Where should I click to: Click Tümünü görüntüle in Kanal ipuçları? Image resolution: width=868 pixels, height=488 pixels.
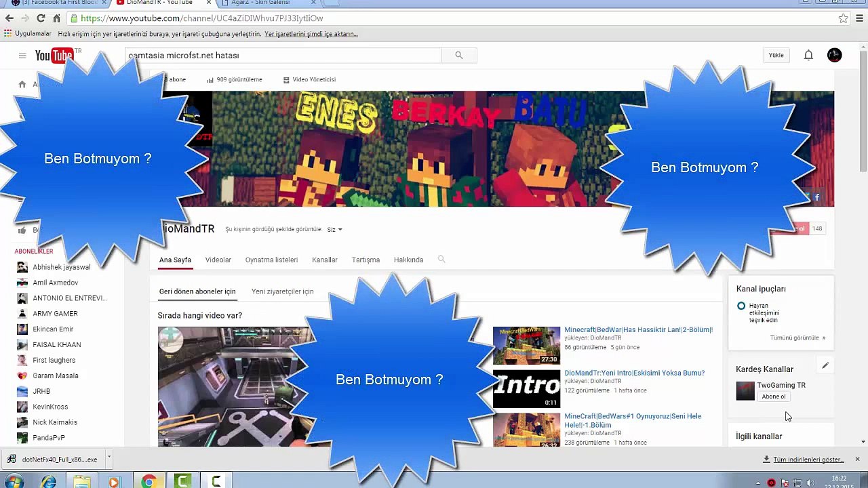tap(797, 338)
